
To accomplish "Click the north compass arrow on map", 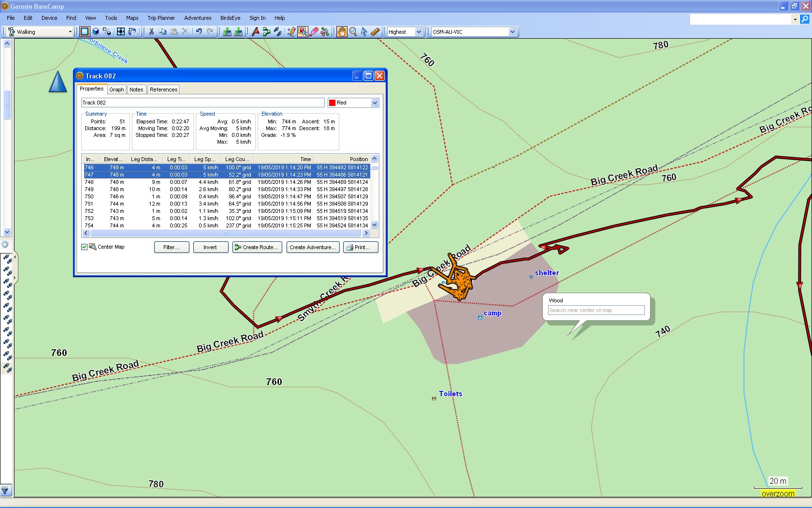I will [58, 82].
